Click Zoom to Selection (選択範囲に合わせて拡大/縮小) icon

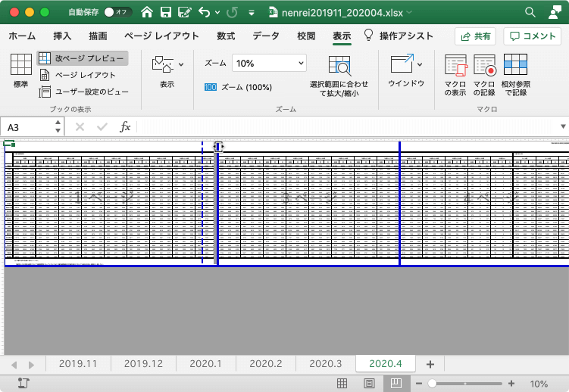click(x=339, y=67)
